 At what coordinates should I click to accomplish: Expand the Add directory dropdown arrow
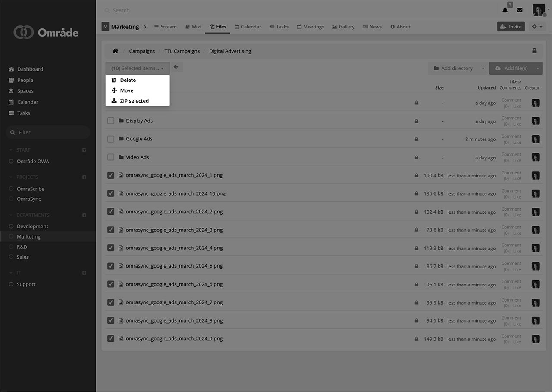pyautogui.click(x=483, y=68)
